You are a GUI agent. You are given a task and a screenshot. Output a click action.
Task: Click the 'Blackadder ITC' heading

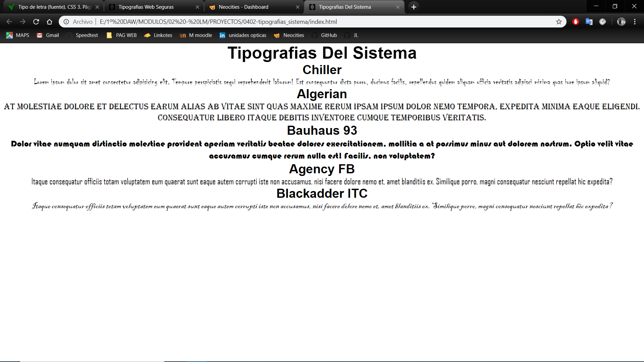pyautogui.click(x=322, y=193)
